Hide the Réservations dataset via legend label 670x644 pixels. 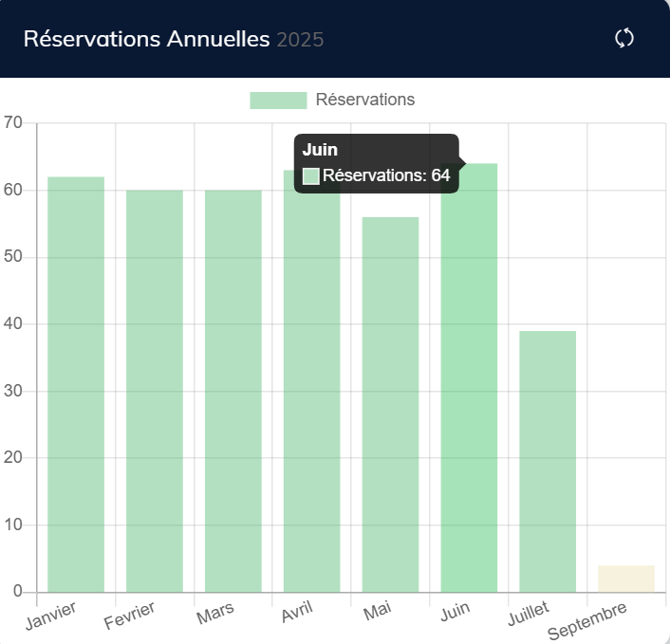[x=364, y=100]
